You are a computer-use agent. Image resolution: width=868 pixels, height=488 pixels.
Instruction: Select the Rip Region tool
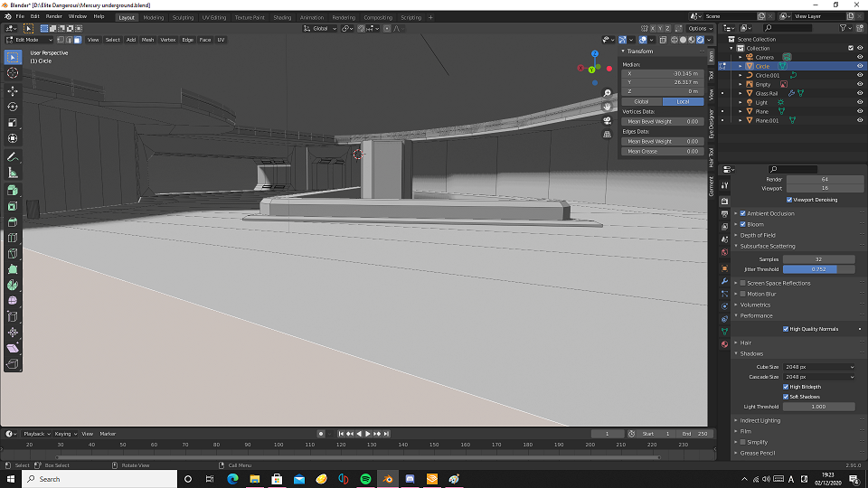click(x=13, y=364)
